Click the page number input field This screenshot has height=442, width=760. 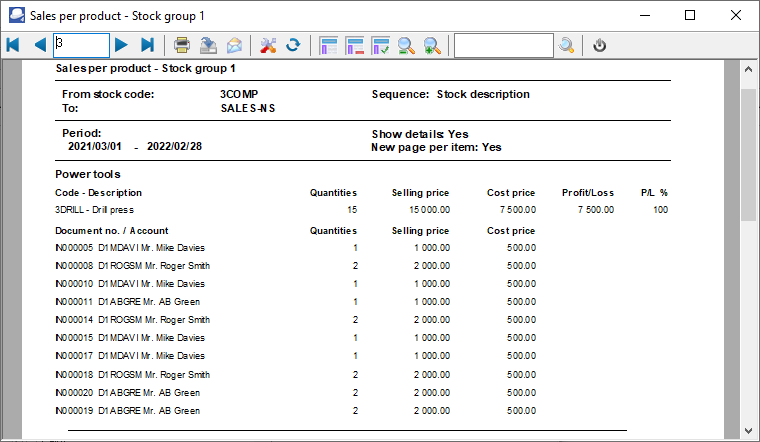(81, 45)
